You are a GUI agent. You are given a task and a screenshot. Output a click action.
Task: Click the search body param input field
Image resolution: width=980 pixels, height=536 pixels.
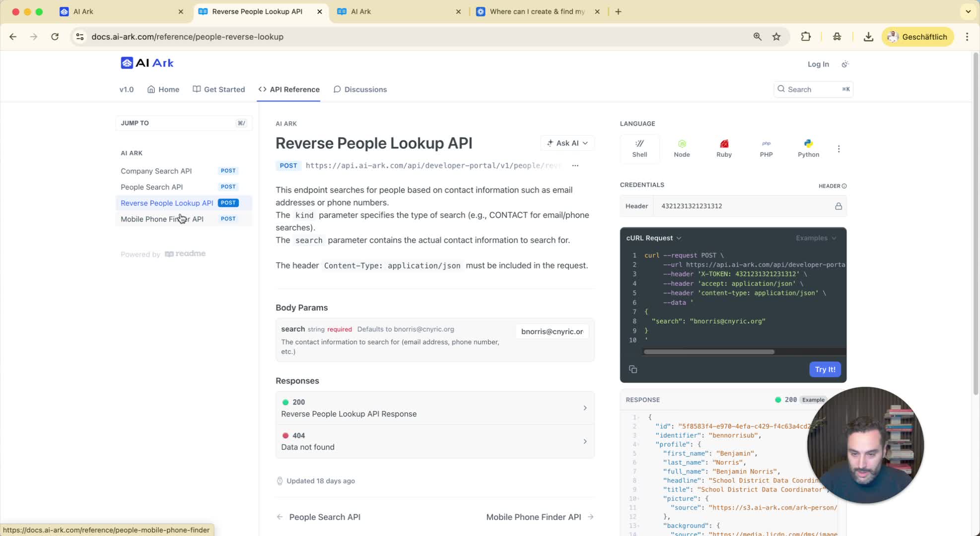coord(552,332)
